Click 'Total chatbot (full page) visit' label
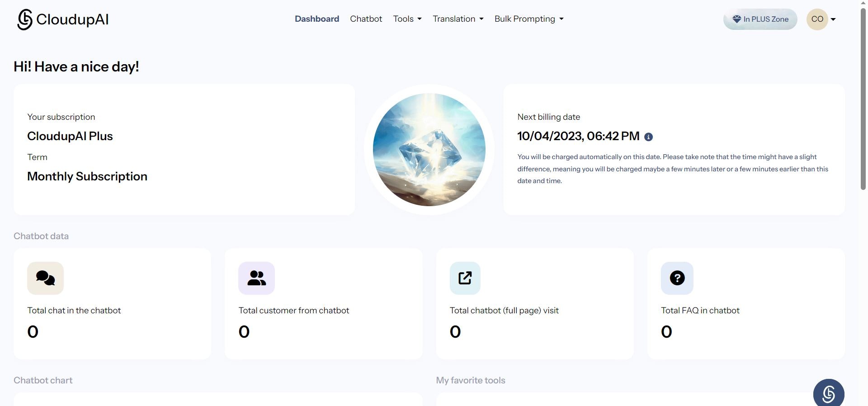 pyautogui.click(x=504, y=311)
